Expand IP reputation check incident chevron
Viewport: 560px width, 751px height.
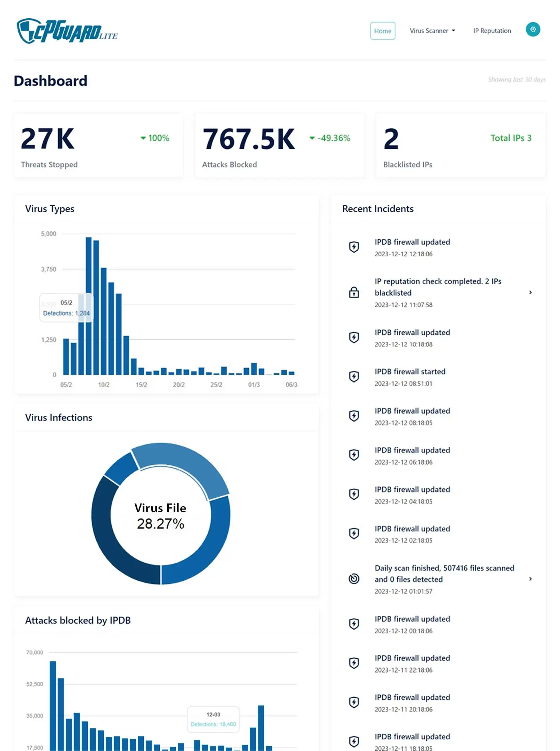(x=531, y=293)
